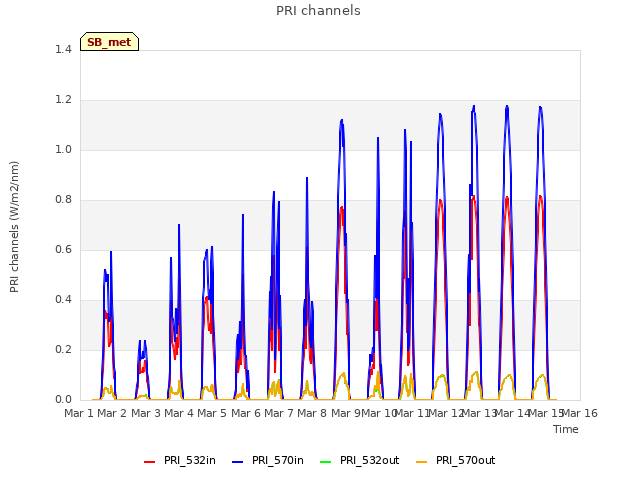
Task: Click the 'Mar 16' x-axis tick label
Action: coord(580,413)
